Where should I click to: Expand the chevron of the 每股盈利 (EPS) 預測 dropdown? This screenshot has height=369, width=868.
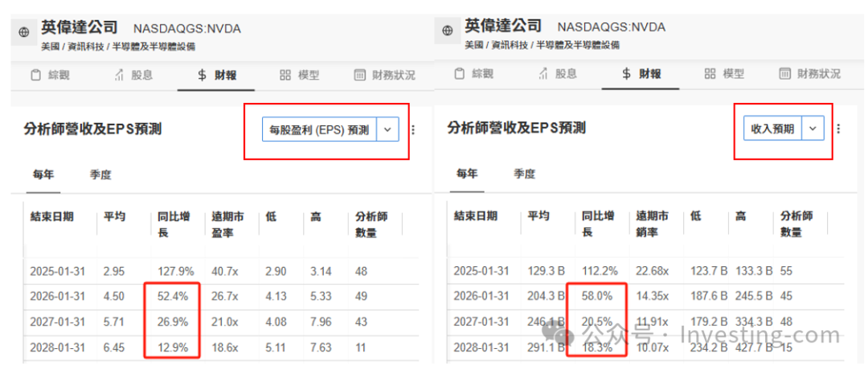[x=387, y=129]
